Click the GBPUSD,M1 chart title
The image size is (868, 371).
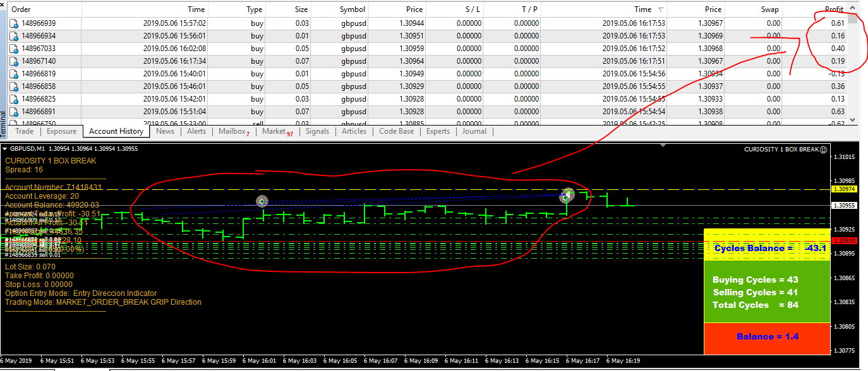[x=28, y=149]
